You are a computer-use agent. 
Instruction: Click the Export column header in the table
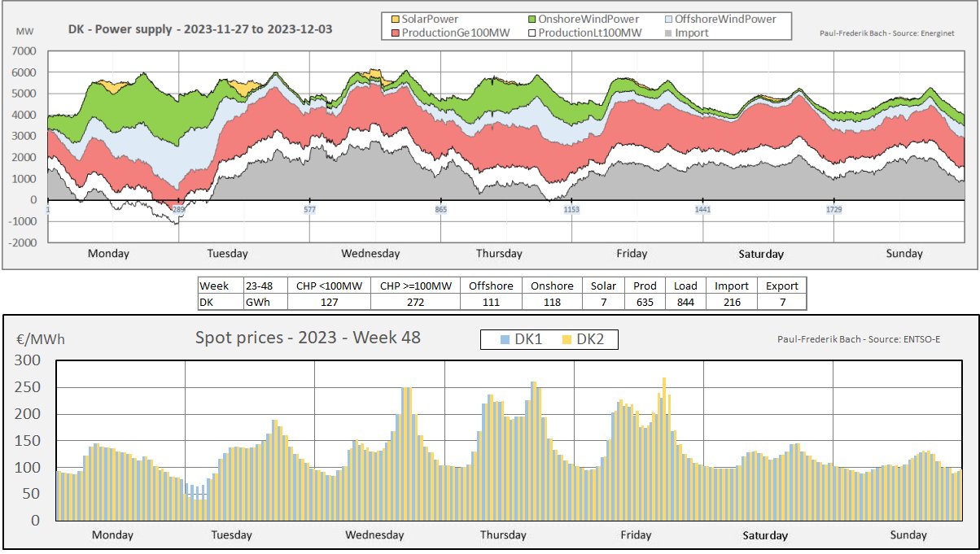coord(781,286)
